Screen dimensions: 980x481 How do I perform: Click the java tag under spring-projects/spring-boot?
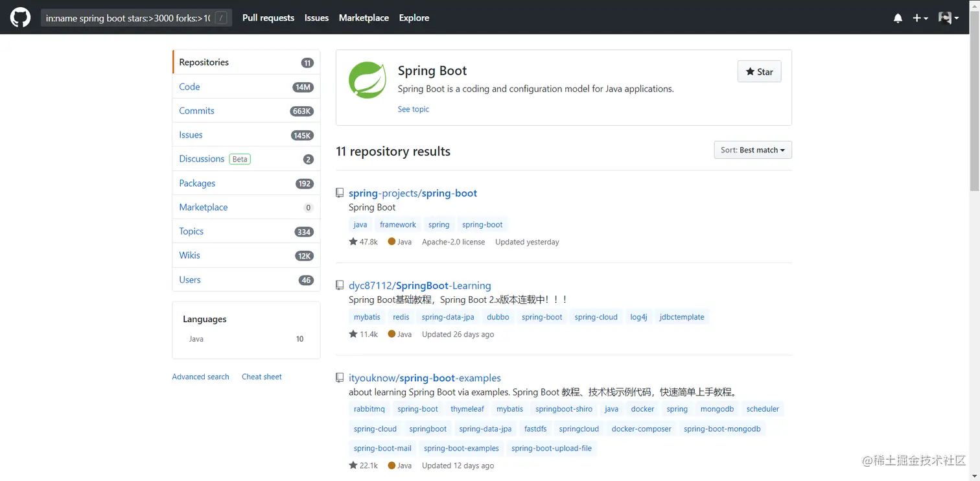pos(360,224)
